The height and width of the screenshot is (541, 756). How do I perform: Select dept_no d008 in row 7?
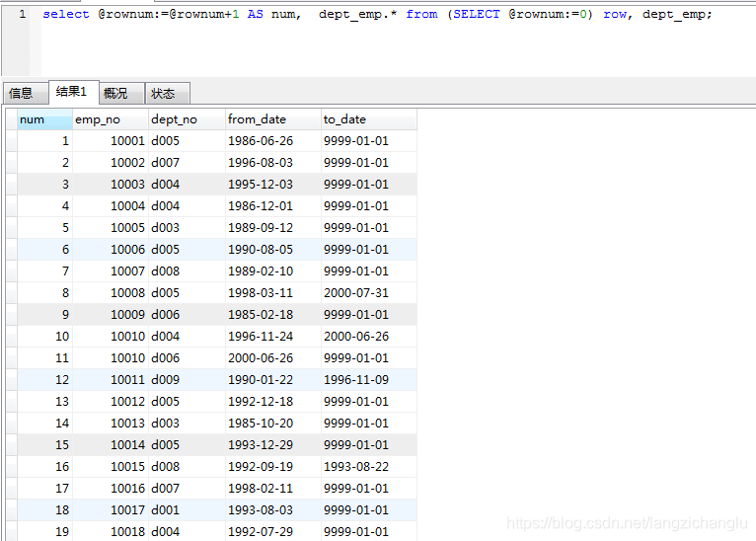pyautogui.click(x=188, y=270)
